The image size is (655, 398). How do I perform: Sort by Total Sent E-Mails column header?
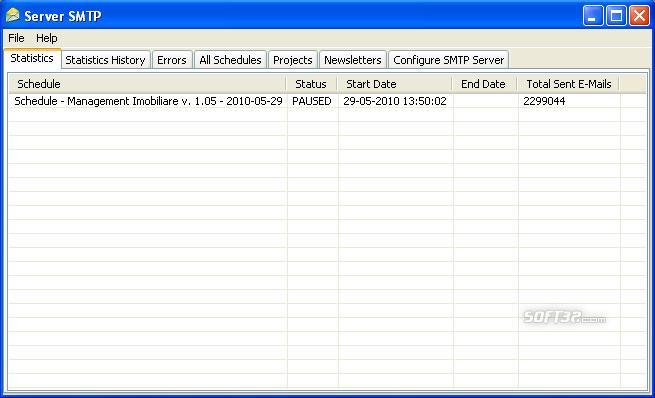tap(569, 84)
